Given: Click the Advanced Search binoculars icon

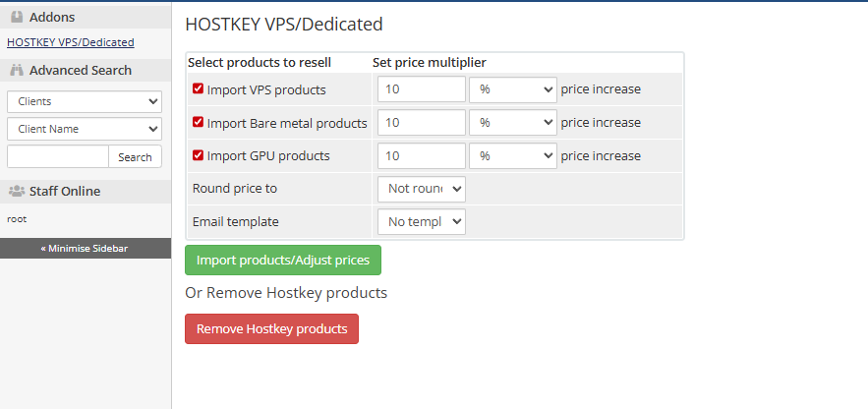Looking at the screenshot, I should pos(17,70).
